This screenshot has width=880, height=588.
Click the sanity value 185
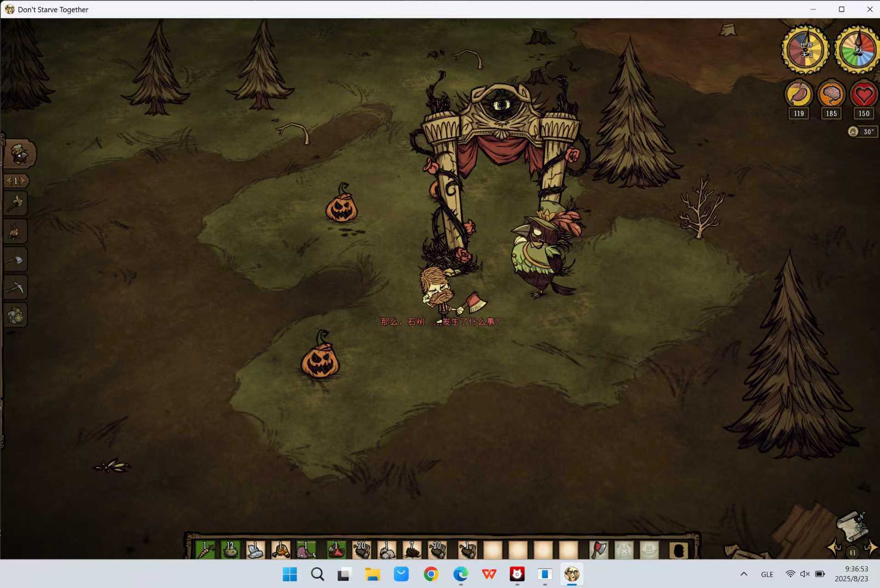point(831,113)
